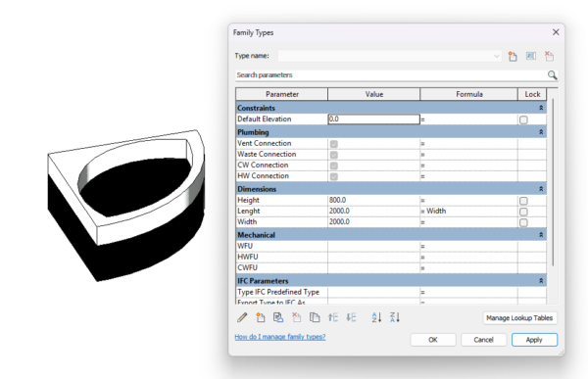Click the Default Elevation value field
The height and width of the screenshot is (379, 588).
click(374, 119)
